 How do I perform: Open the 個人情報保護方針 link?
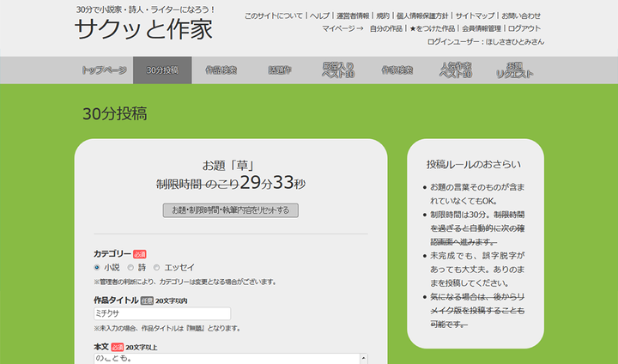(x=422, y=15)
